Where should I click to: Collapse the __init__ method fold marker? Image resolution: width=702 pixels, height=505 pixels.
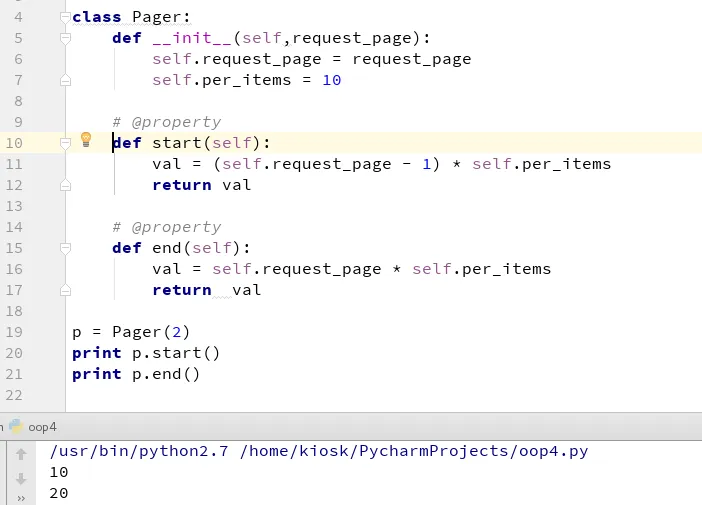tap(65, 38)
